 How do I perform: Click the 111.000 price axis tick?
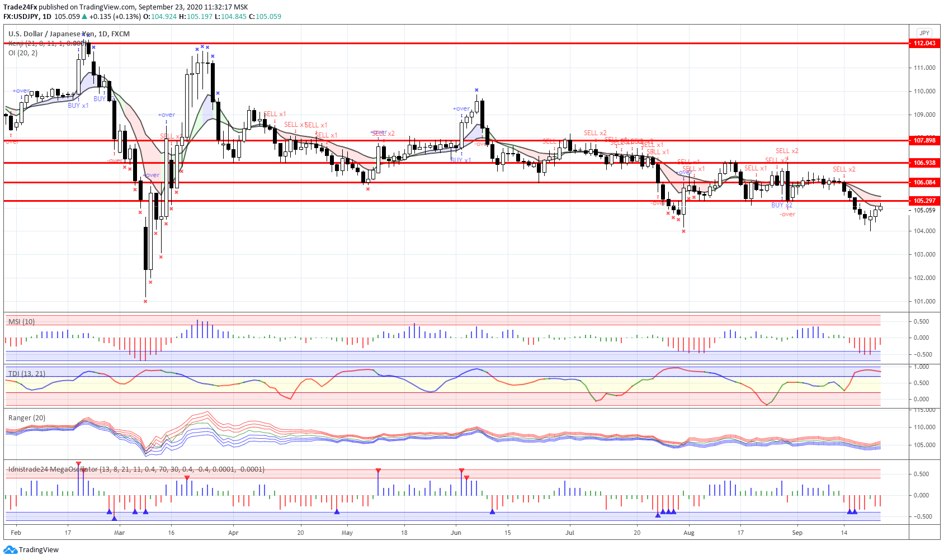pyautogui.click(x=924, y=68)
